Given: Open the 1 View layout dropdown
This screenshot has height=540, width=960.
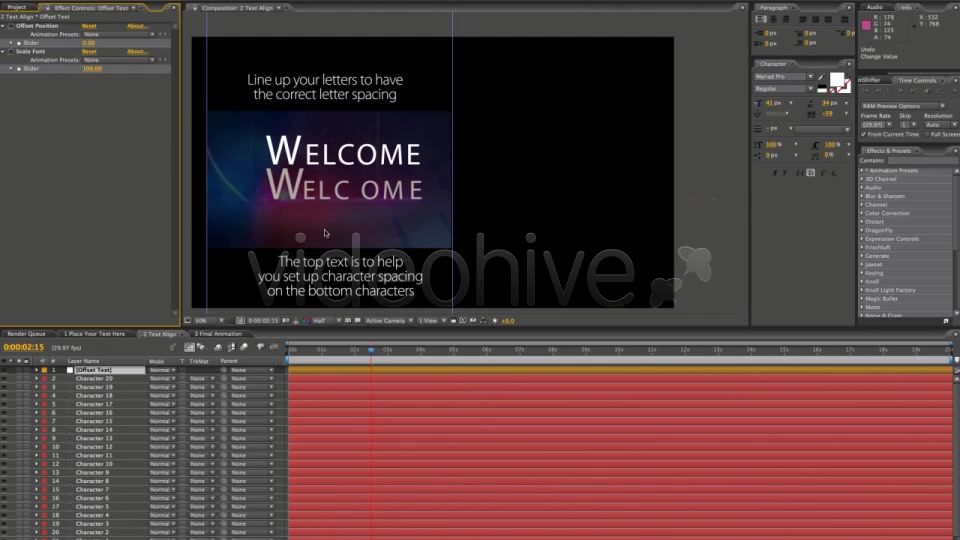Looking at the screenshot, I should tap(432, 321).
